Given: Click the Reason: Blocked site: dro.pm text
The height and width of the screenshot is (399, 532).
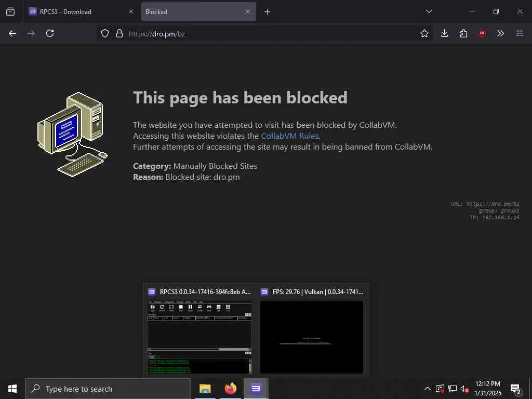Looking at the screenshot, I should (x=187, y=177).
